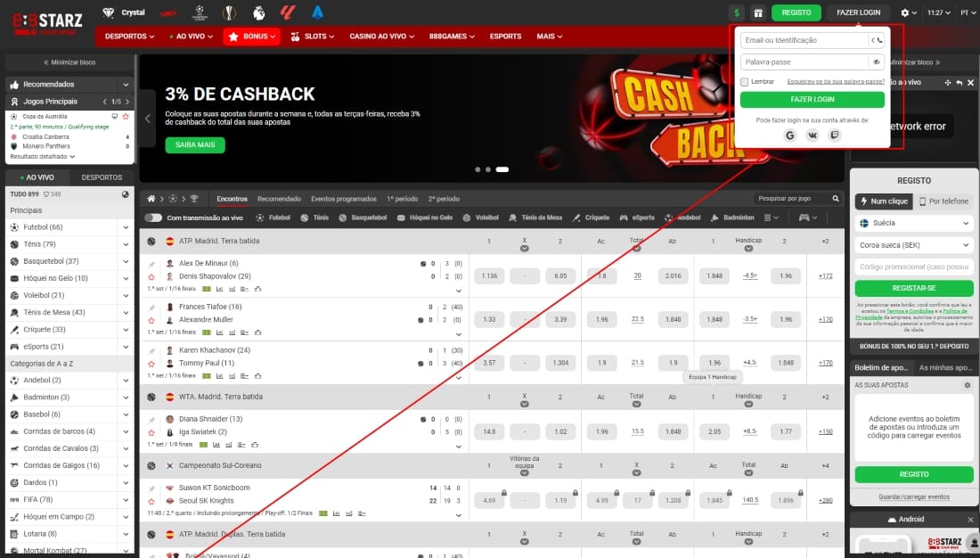Open the PT language dropdown

click(x=968, y=12)
